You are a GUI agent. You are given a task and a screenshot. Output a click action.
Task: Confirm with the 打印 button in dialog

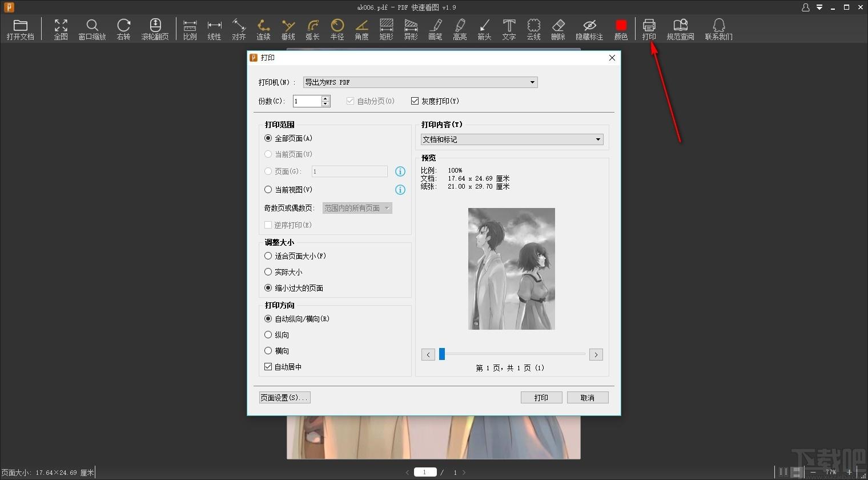(541, 398)
